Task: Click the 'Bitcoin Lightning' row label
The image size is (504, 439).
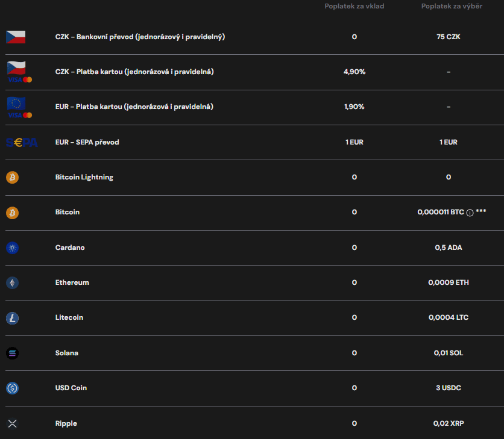Action: [x=84, y=177]
